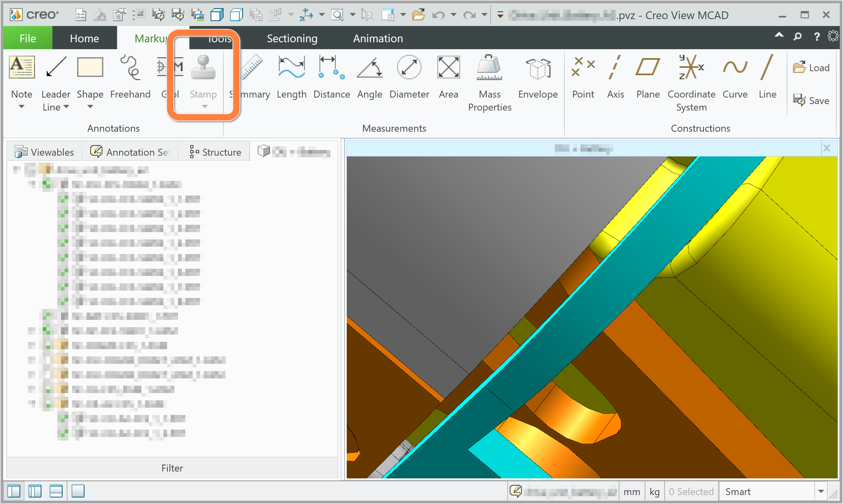The width and height of the screenshot is (843, 504).
Task: Create an Envelope measurement
Action: 538,79
